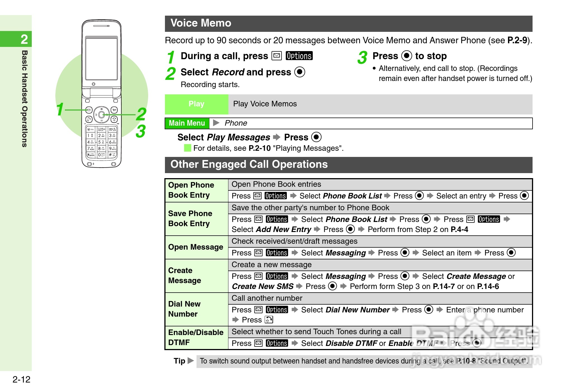
Task: Click center key icon beside 'Select Record and press'
Action: pyautogui.click(x=300, y=72)
